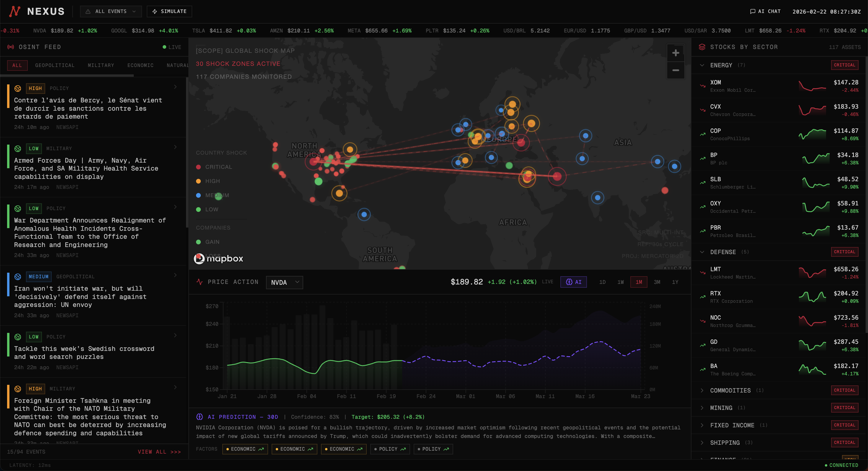Click the Nexus logo icon

point(14,11)
